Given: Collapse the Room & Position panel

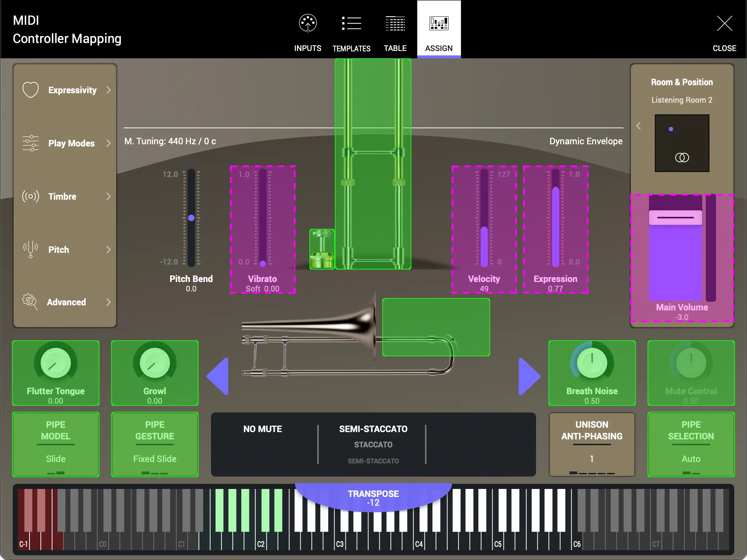Looking at the screenshot, I should click(x=639, y=125).
